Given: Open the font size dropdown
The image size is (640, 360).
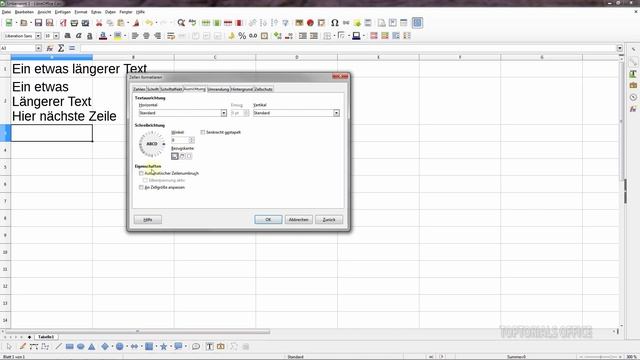Looking at the screenshot, I should pyautogui.click(x=56, y=36).
